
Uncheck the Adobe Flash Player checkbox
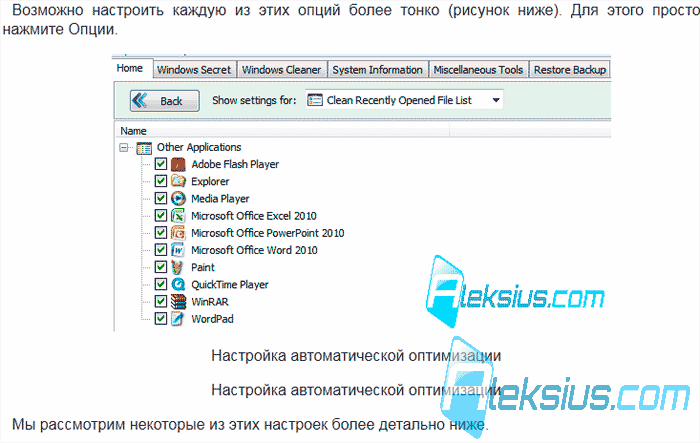pos(161,164)
